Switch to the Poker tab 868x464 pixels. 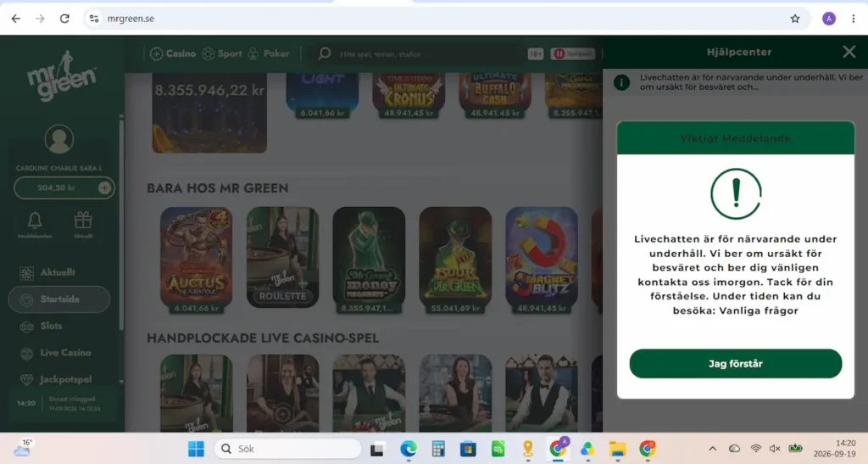pyautogui.click(x=269, y=53)
